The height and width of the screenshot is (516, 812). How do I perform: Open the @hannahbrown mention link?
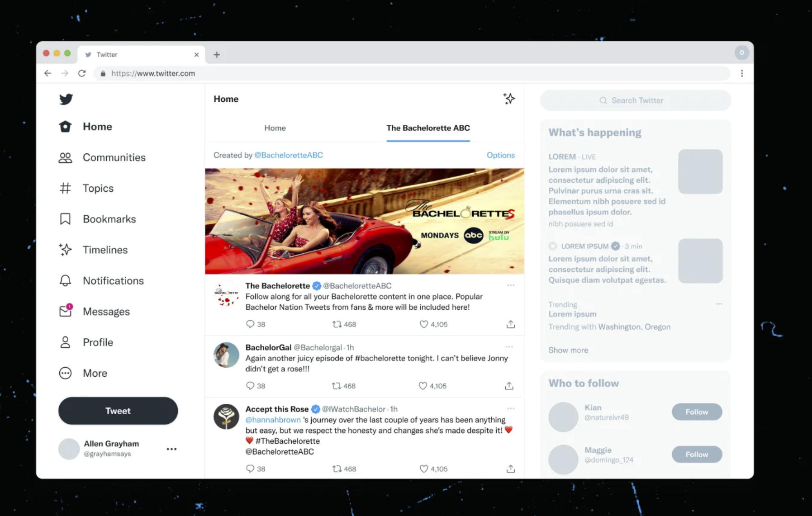pos(273,420)
